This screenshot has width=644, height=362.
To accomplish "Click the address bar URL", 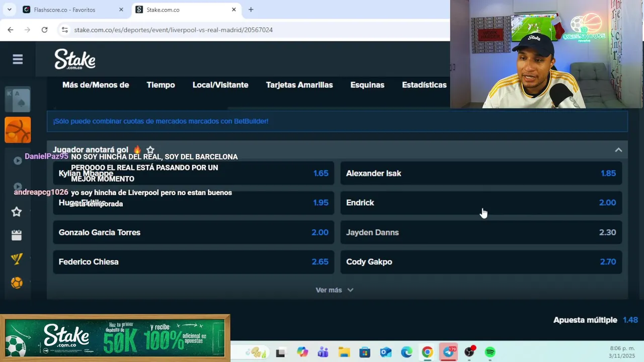I will click(x=174, y=30).
